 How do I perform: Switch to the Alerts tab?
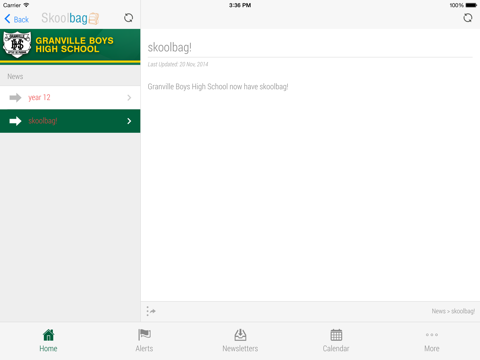pos(144,341)
